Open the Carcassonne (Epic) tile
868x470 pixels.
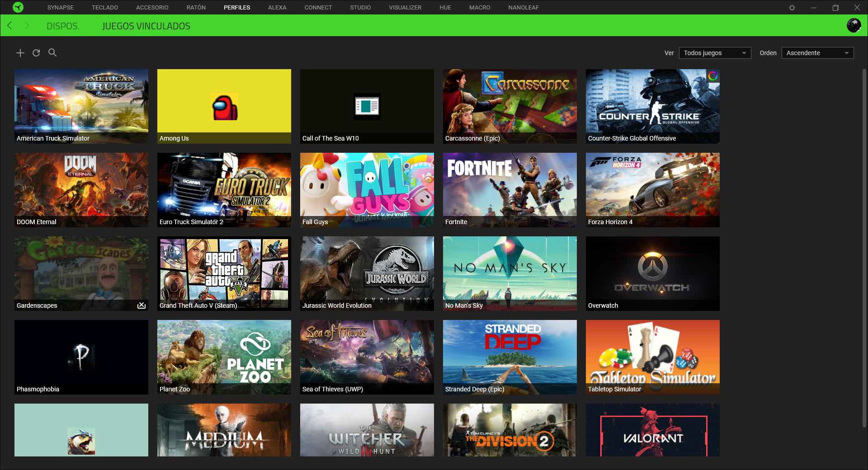pos(510,106)
